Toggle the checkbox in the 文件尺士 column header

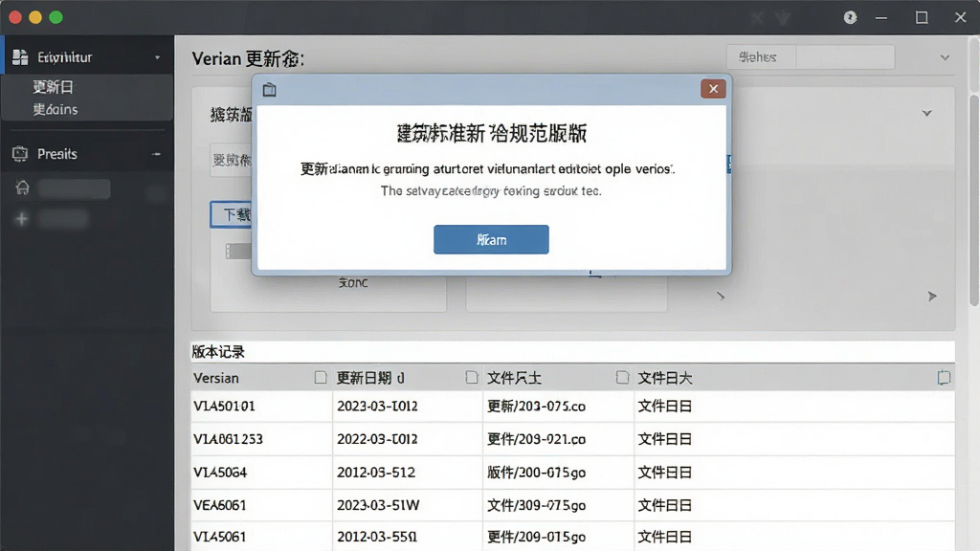[x=622, y=377]
